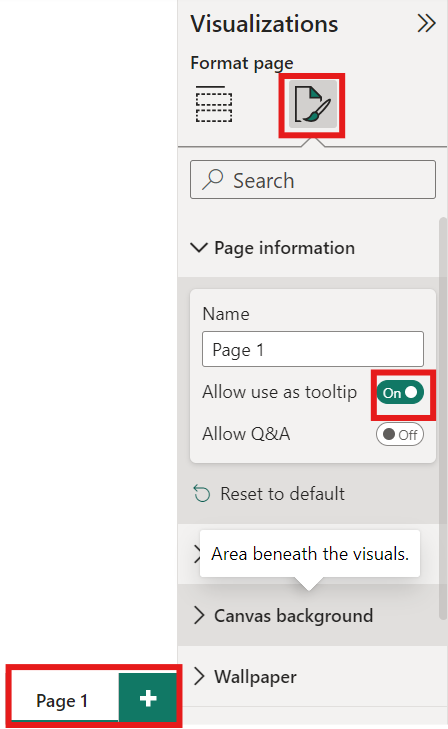Collapse the Page information section
The image size is (448, 729).
(x=199, y=247)
